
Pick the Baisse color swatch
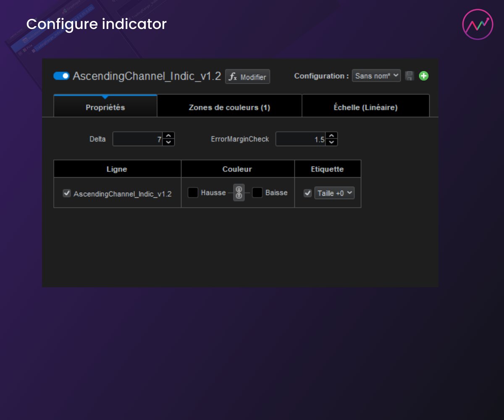(x=257, y=193)
